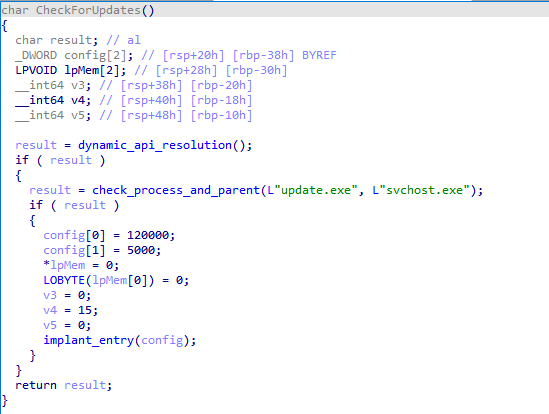
Task: Click the v4 = 15 assignment
Action: (70, 310)
